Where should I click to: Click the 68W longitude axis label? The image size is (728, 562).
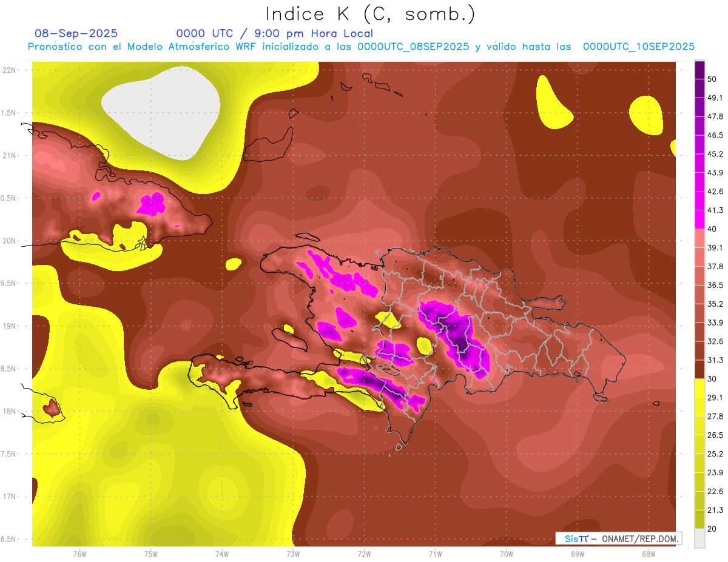tap(648, 554)
